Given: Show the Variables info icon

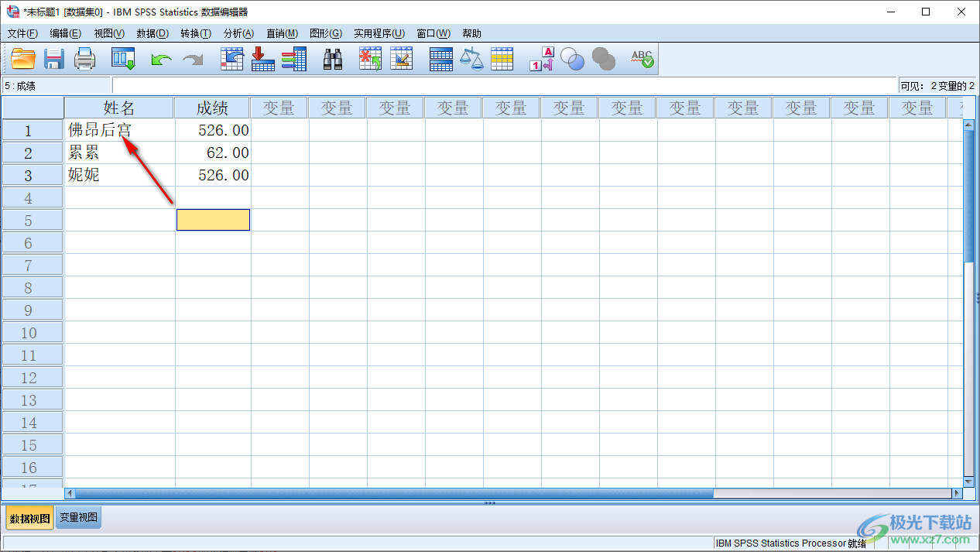Looking at the screenshot, I should point(294,59).
